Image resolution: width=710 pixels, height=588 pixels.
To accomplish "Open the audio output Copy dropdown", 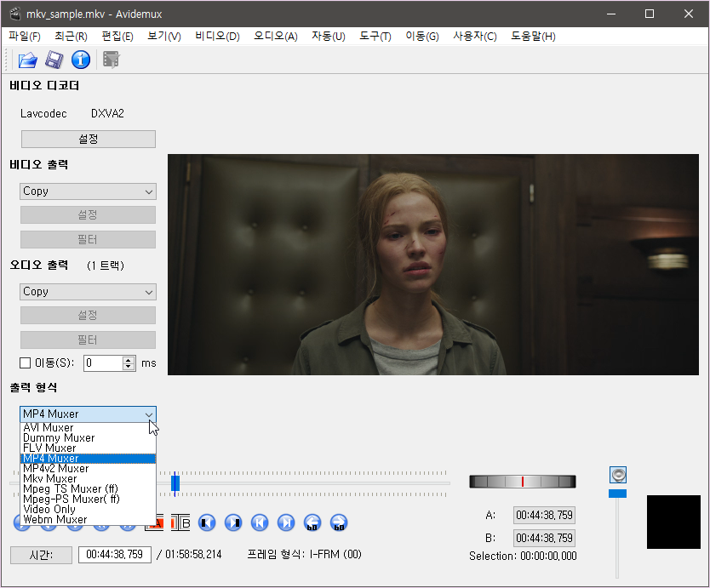I will 88,292.
